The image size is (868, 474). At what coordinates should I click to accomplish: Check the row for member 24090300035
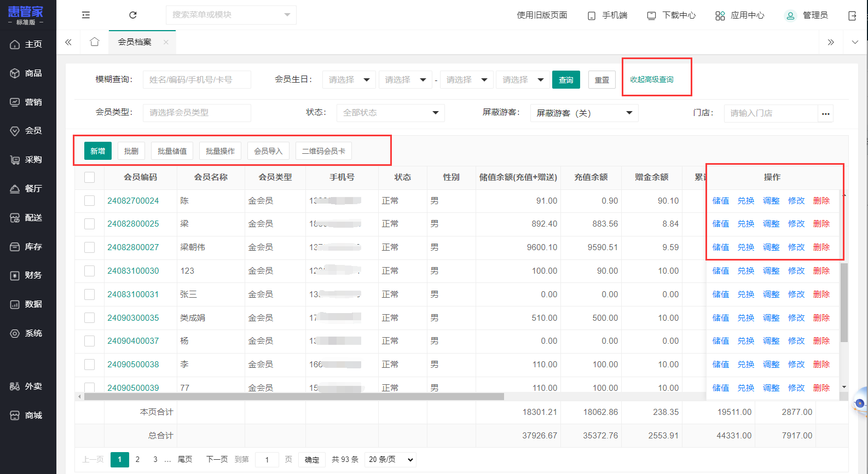pos(90,318)
